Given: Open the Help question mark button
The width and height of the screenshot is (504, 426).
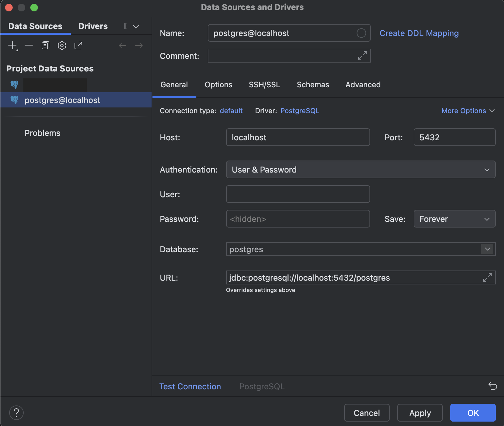Looking at the screenshot, I should (x=16, y=413).
